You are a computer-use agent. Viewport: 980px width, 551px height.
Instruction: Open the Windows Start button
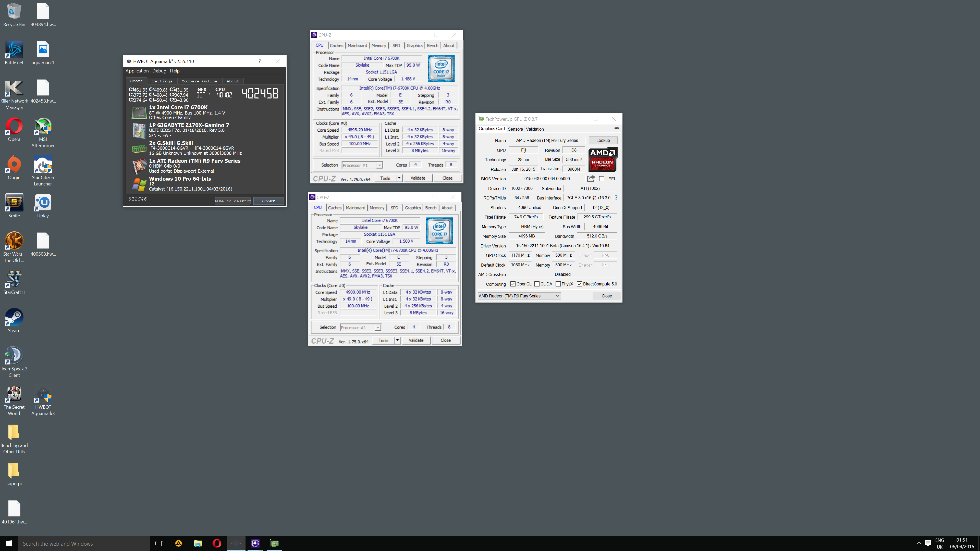[9, 543]
